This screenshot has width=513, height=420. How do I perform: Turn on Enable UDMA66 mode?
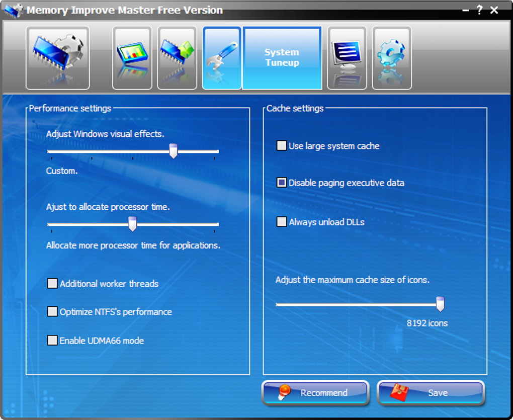[52, 340]
